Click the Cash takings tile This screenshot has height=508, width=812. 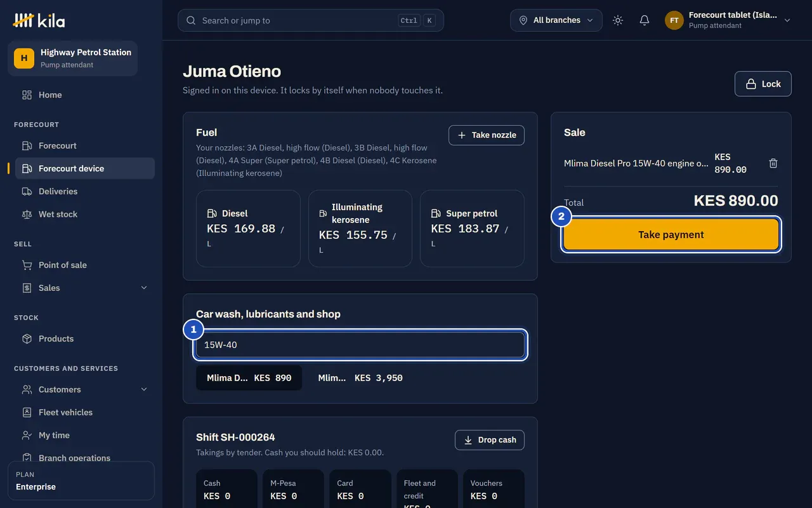pyautogui.click(x=226, y=489)
